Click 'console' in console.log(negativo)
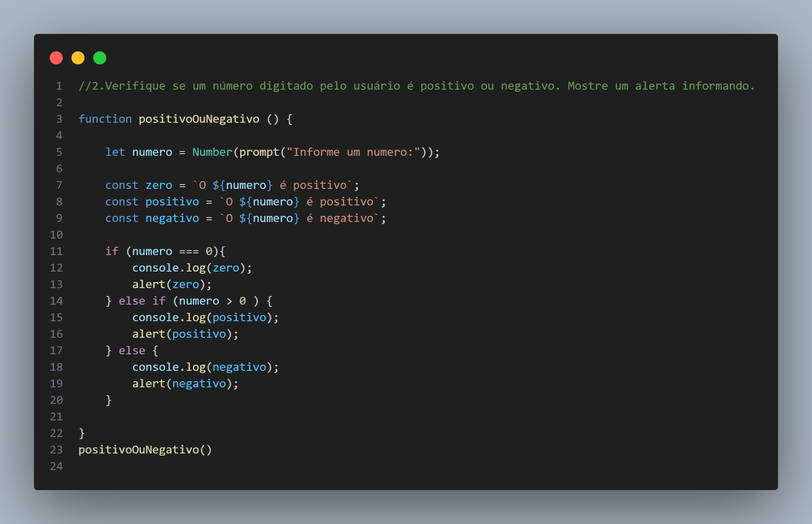Image resolution: width=812 pixels, height=524 pixels. [x=155, y=367]
